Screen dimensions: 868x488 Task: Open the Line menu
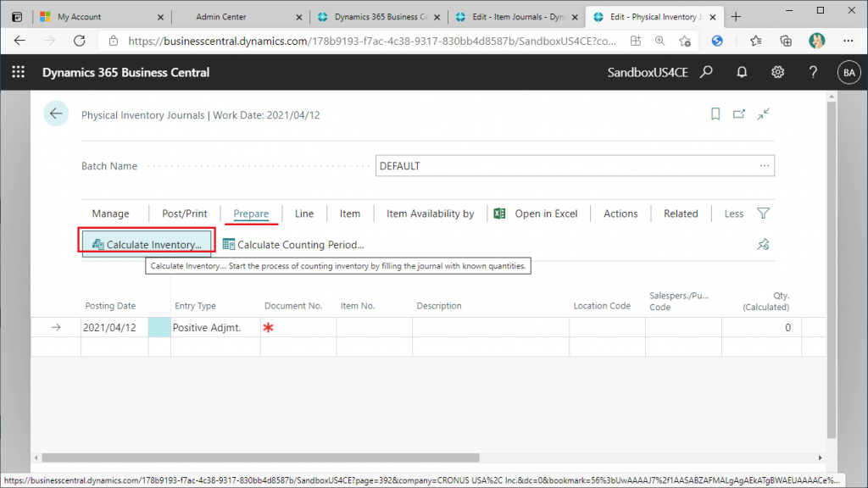tap(304, 213)
